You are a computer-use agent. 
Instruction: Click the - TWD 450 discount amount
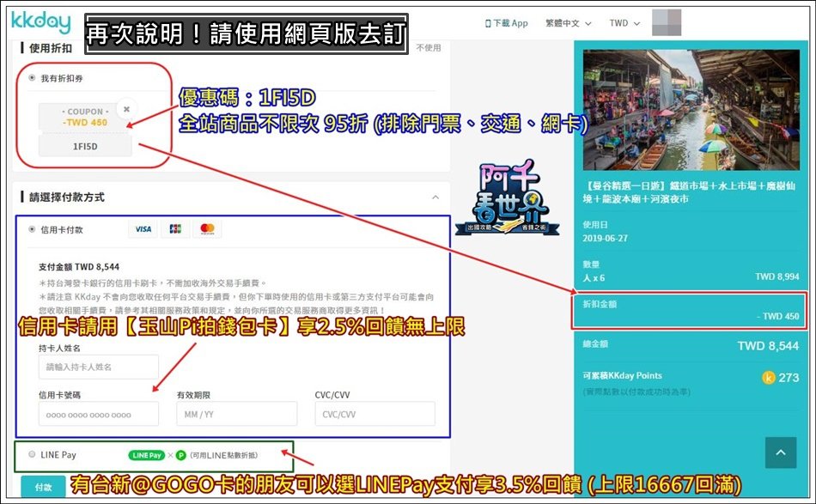(777, 316)
